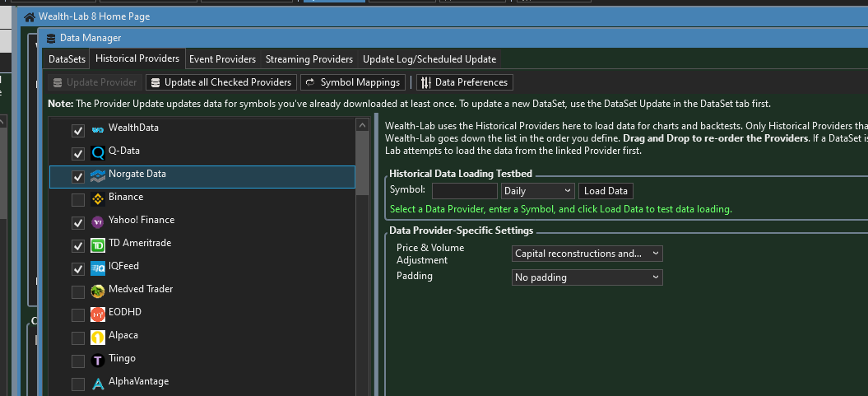The image size is (868, 396).
Task: Click Update all Checked Providers button
Action: [221, 82]
